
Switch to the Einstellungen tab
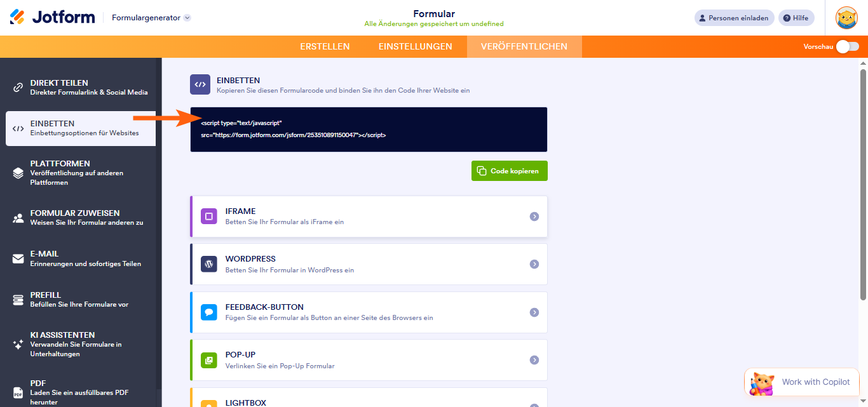click(416, 46)
